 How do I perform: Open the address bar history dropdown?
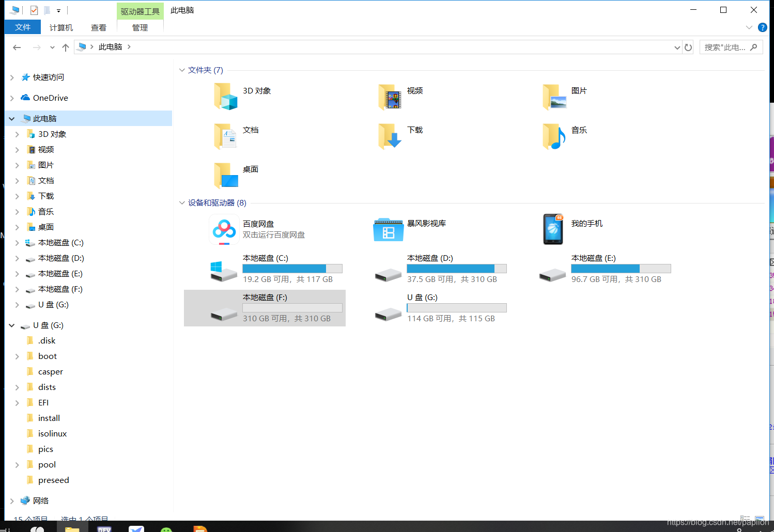pyautogui.click(x=677, y=48)
